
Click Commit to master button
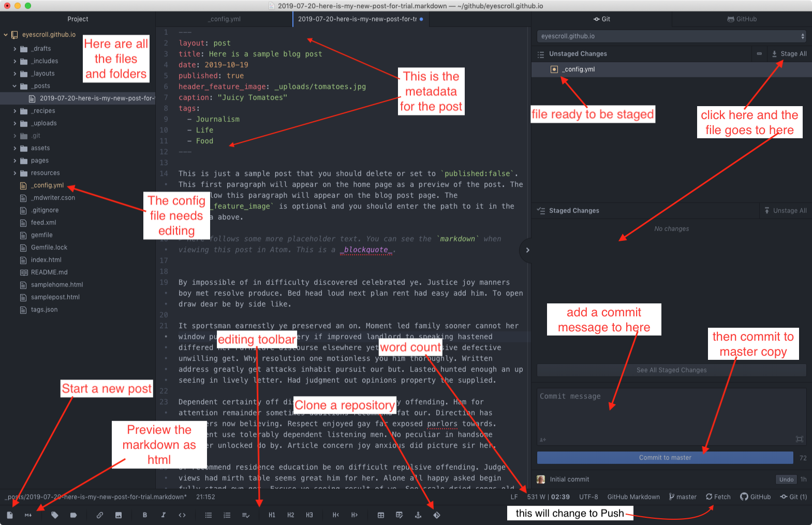pyautogui.click(x=665, y=458)
